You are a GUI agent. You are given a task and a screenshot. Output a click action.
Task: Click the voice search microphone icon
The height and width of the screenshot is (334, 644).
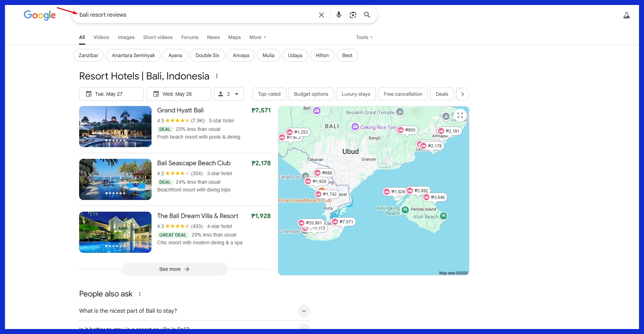point(338,15)
